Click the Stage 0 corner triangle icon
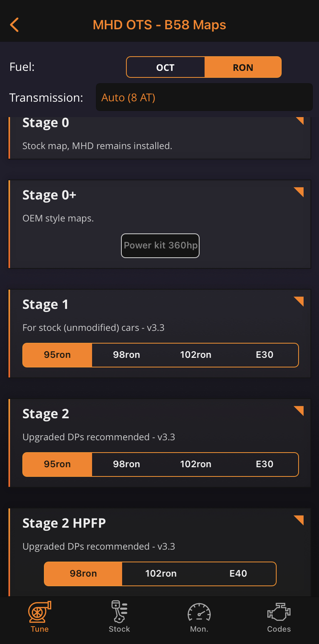This screenshot has height=644, width=319. (x=300, y=121)
